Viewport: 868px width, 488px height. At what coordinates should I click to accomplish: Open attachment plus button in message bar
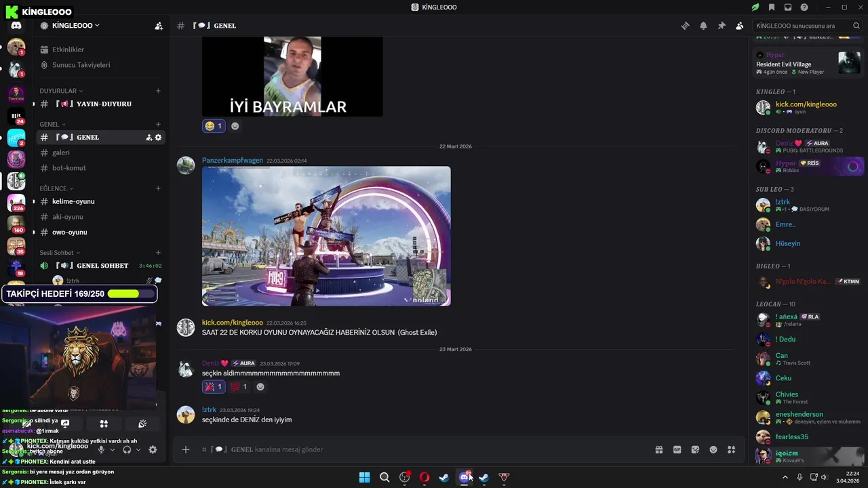pyautogui.click(x=186, y=449)
